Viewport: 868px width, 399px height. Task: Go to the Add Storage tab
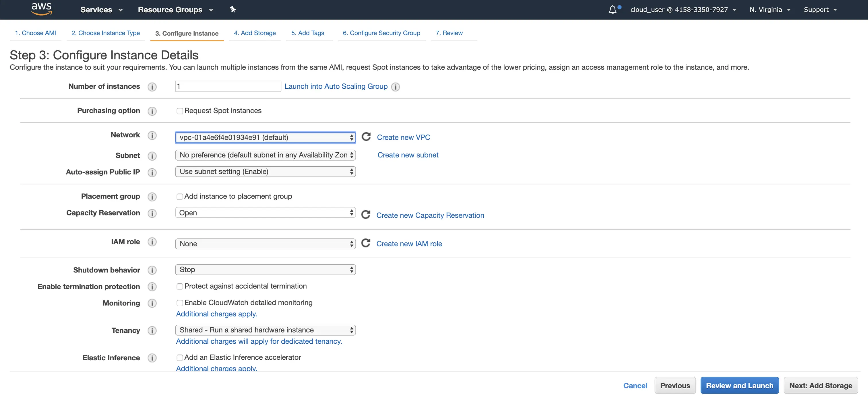255,33
